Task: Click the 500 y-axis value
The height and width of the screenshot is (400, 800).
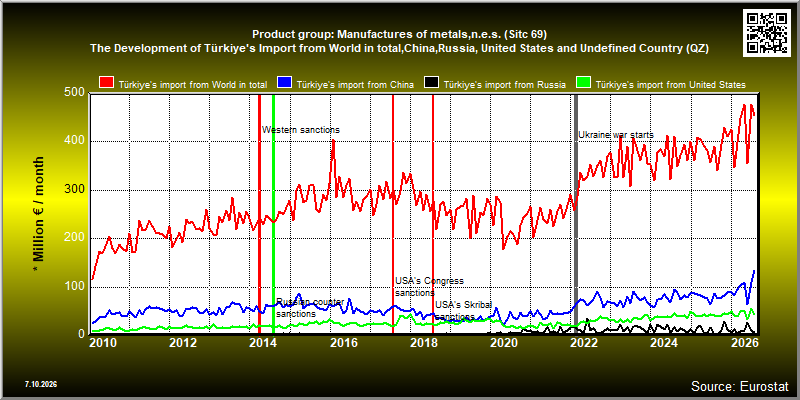Action: [x=76, y=92]
